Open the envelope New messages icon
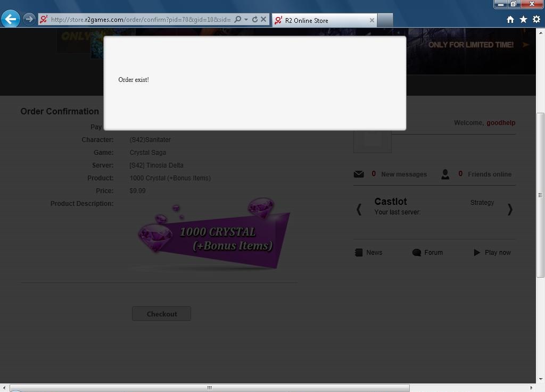 click(x=359, y=174)
